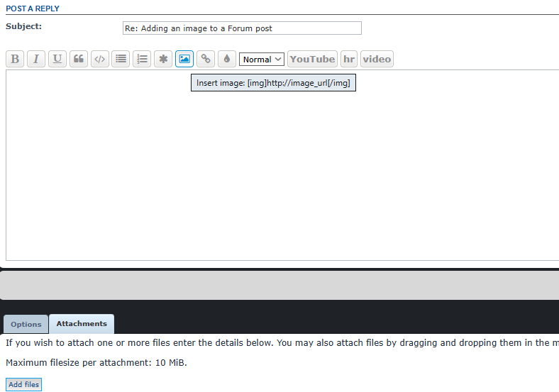
Task: Apply bold formatting with B button
Action: [x=15, y=59]
